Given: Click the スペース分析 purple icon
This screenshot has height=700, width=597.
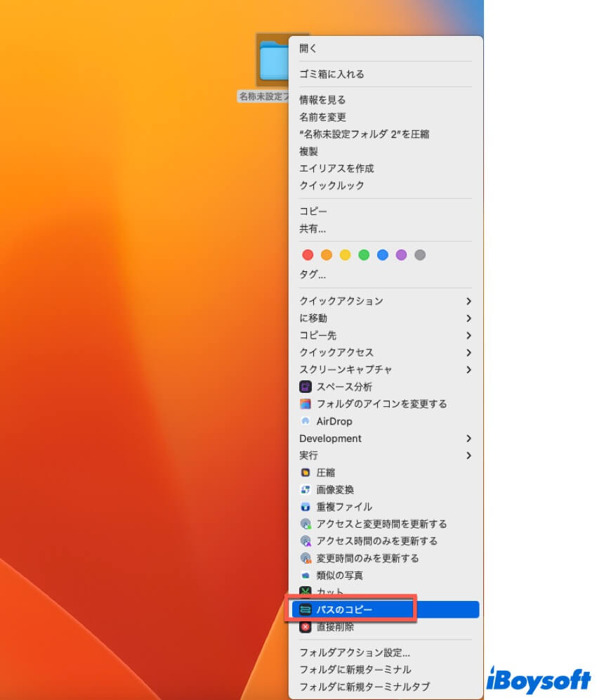Looking at the screenshot, I should tap(306, 387).
